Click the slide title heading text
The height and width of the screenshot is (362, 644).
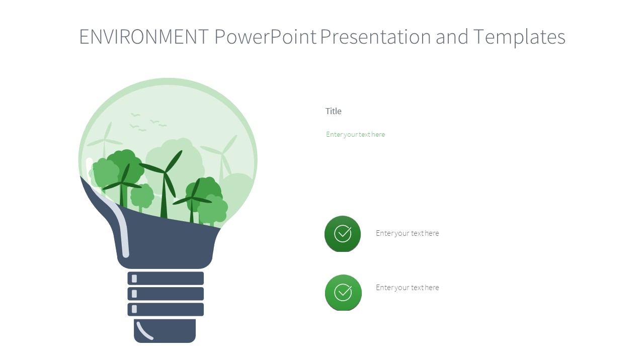322,37
